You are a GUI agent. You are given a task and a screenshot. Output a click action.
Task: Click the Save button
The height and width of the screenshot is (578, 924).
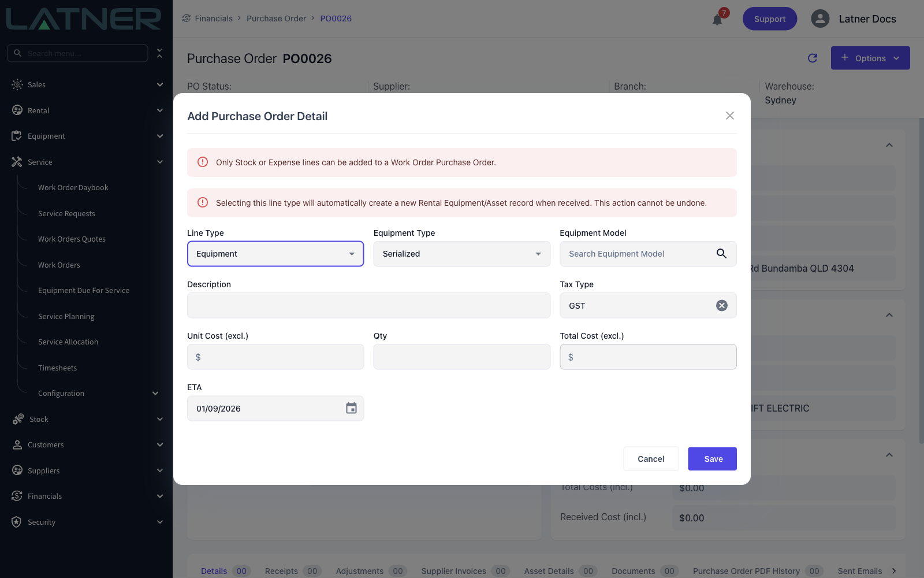coord(712,459)
